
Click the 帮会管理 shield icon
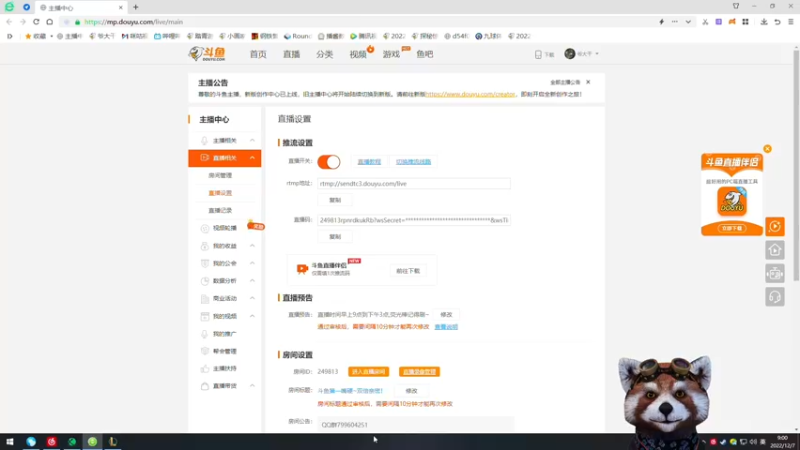[x=205, y=351]
